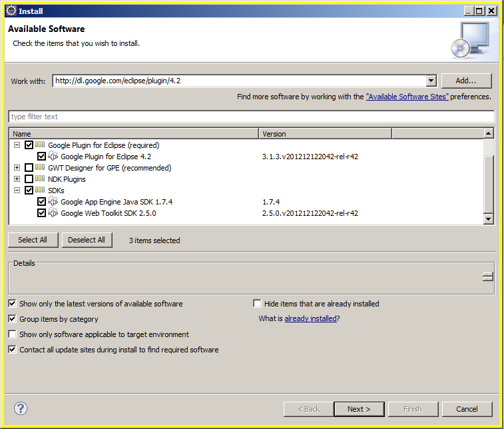Click the feature icon beside Google App Engine Java SDK
This screenshot has width=504, height=429.
point(53,202)
